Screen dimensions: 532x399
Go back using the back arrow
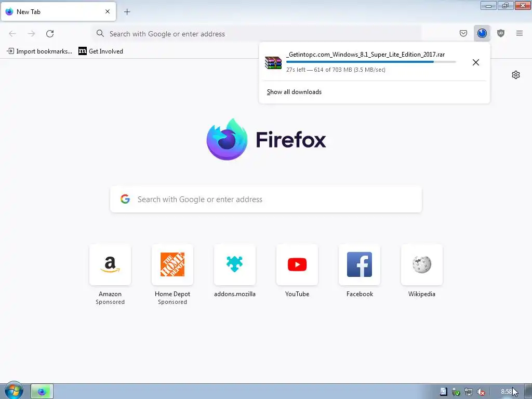pyautogui.click(x=12, y=34)
